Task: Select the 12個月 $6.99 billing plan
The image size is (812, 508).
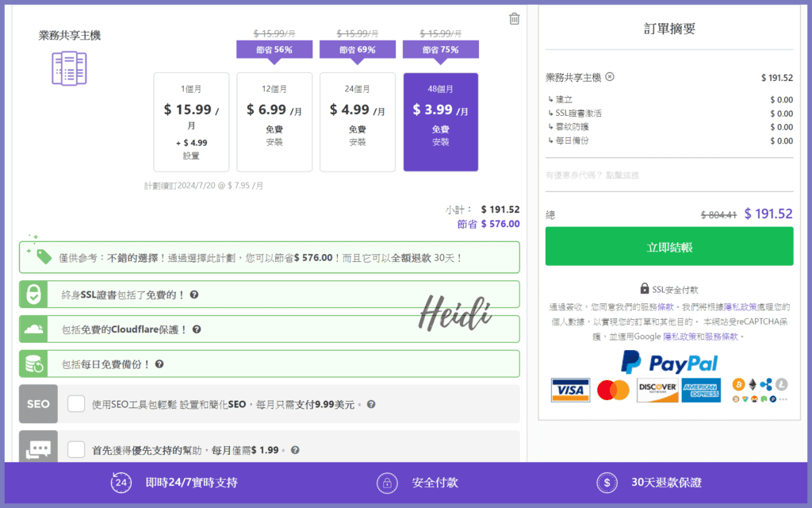Action: 274,121
